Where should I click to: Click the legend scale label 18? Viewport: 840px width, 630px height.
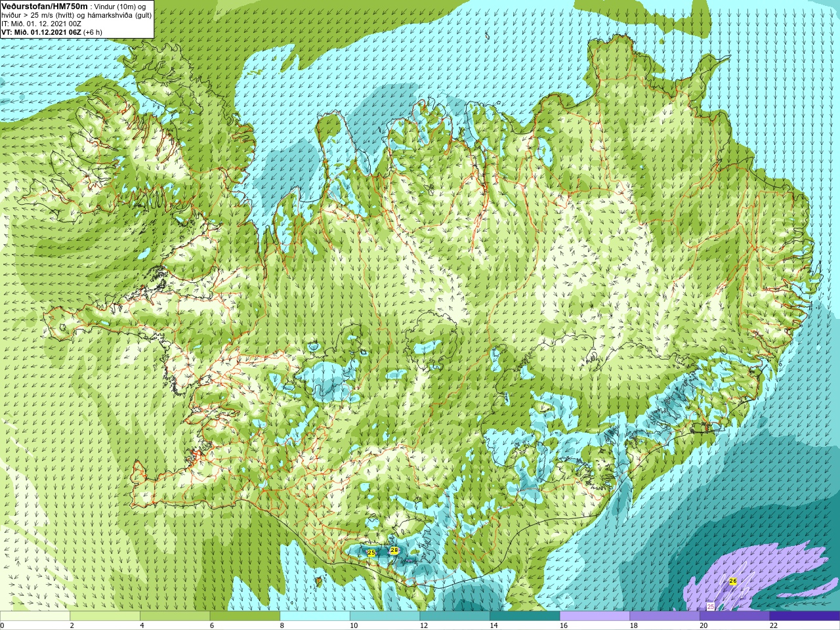[x=633, y=625]
